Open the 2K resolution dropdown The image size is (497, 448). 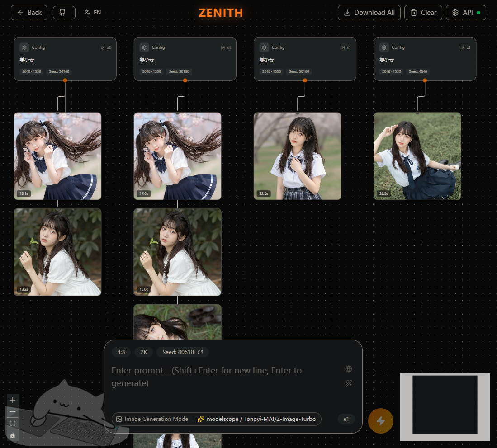tap(144, 352)
